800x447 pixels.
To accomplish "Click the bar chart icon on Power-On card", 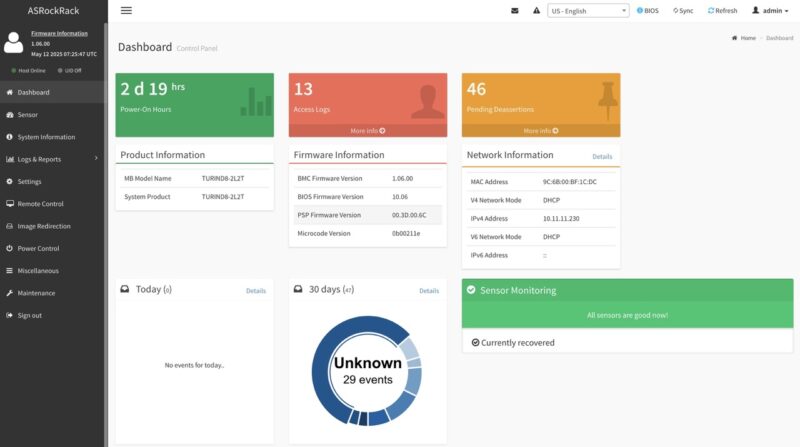I will [256, 102].
